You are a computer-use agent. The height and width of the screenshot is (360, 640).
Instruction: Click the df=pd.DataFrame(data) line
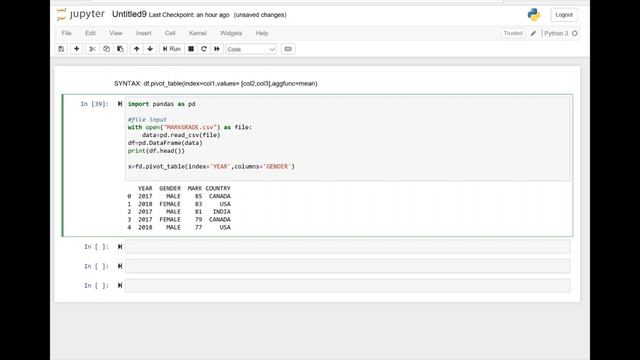165,143
